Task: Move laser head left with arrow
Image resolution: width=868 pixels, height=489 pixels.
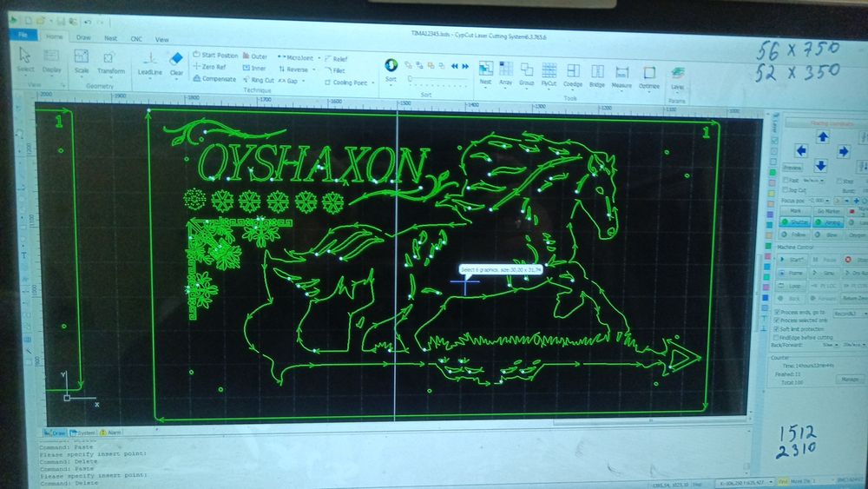Action: 800,150
